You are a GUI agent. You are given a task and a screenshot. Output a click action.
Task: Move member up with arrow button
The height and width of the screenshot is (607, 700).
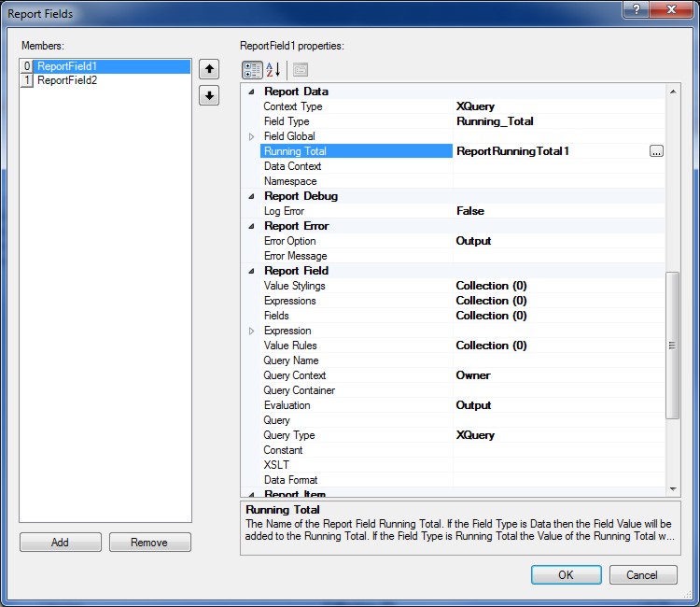[209, 69]
